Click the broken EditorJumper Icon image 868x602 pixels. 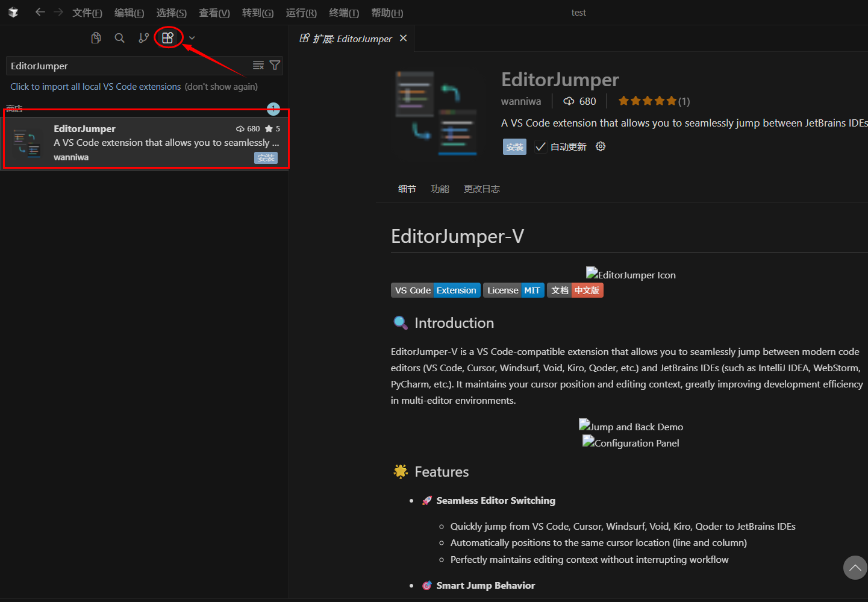[631, 274]
